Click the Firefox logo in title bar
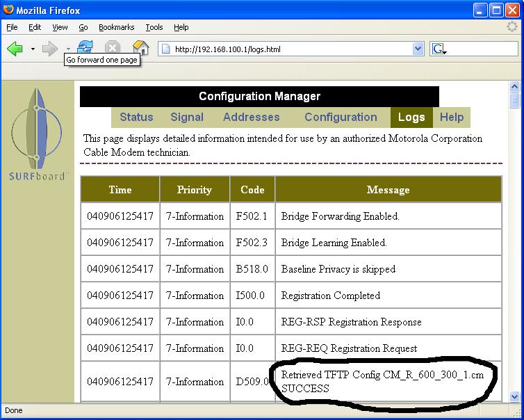Screen dimensions: 524x420 [9, 10]
